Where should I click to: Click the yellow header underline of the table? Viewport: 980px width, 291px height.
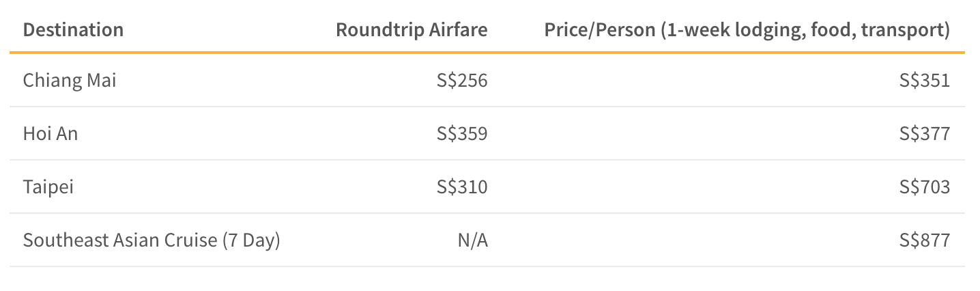pyautogui.click(x=487, y=52)
